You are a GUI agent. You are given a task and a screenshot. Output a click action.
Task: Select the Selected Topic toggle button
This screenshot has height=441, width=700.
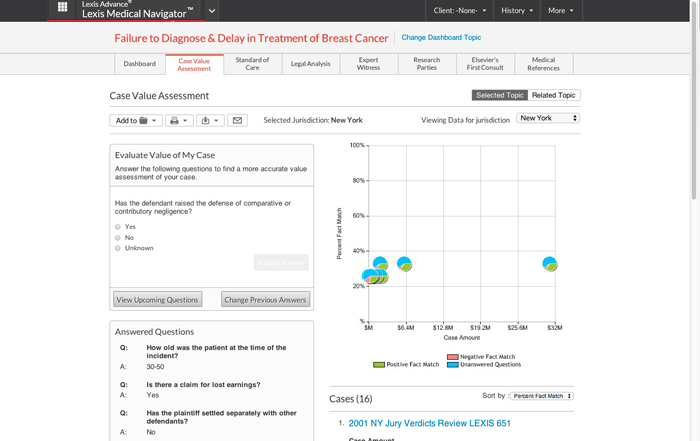click(500, 95)
